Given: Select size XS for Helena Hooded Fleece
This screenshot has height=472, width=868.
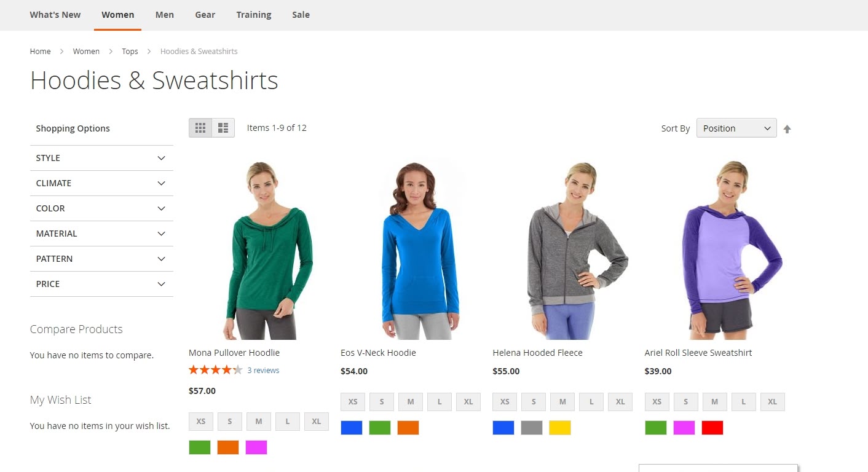Looking at the screenshot, I should [x=505, y=402].
